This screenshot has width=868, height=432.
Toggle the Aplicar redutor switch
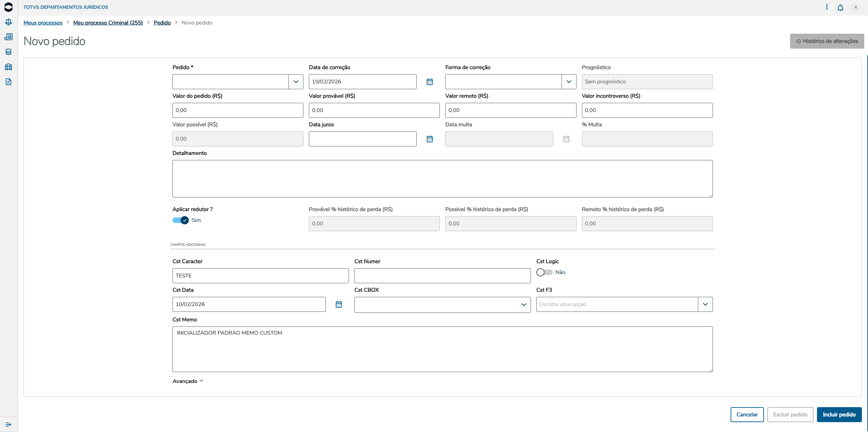point(181,220)
